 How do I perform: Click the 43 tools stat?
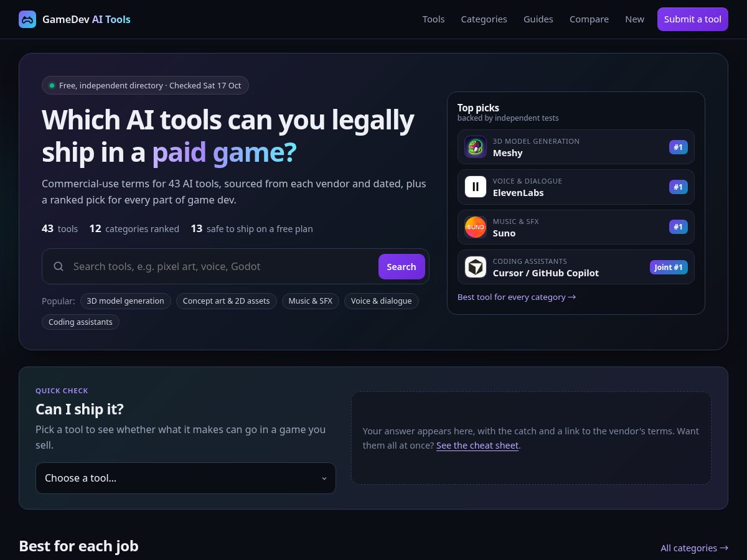click(x=60, y=229)
